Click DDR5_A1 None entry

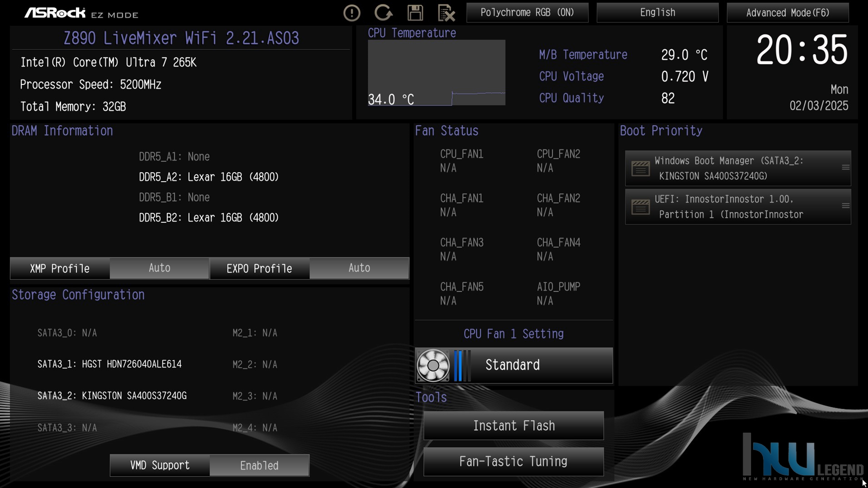(174, 157)
